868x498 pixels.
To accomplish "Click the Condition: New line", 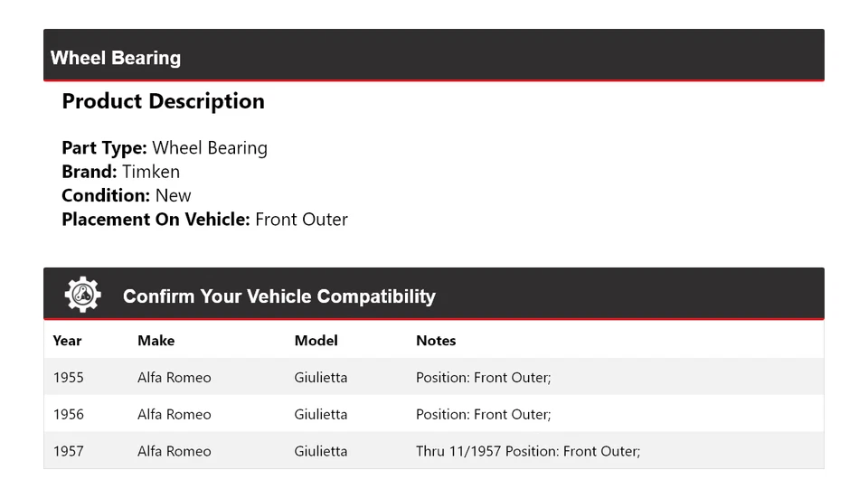I will click(127, 195).
